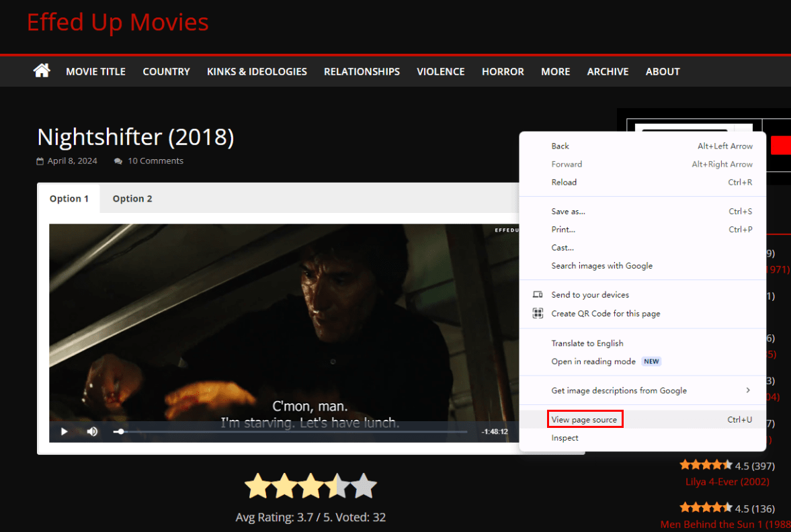
Task: Open the 10 Comments link
Action: click(155, 161)
